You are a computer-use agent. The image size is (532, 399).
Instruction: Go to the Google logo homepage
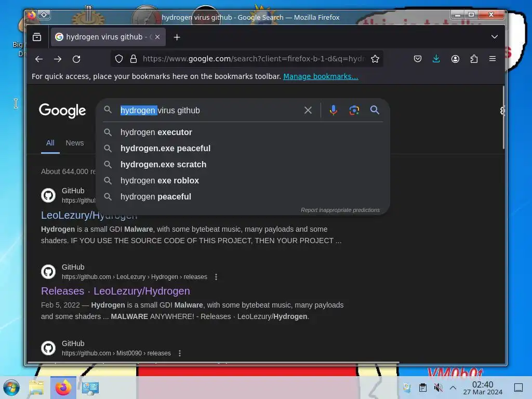coord(62,111)
